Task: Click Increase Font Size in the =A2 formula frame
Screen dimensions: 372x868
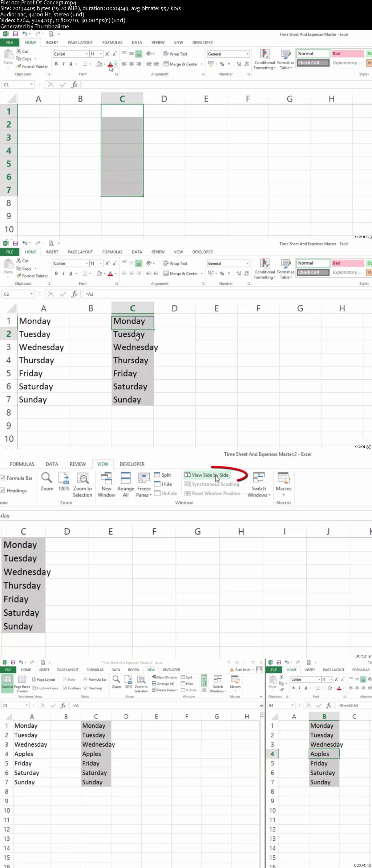Action: tap(108, 263)
